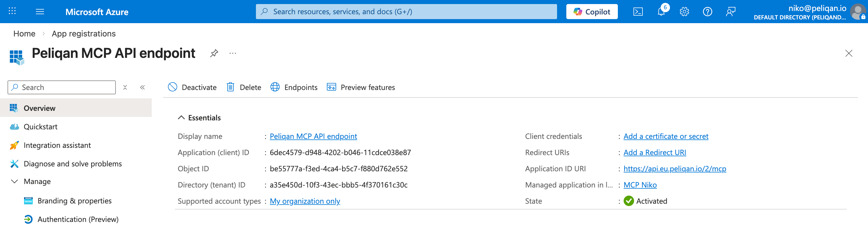
Task: Open portal settings gear
Action: click(x=684, y=12)
